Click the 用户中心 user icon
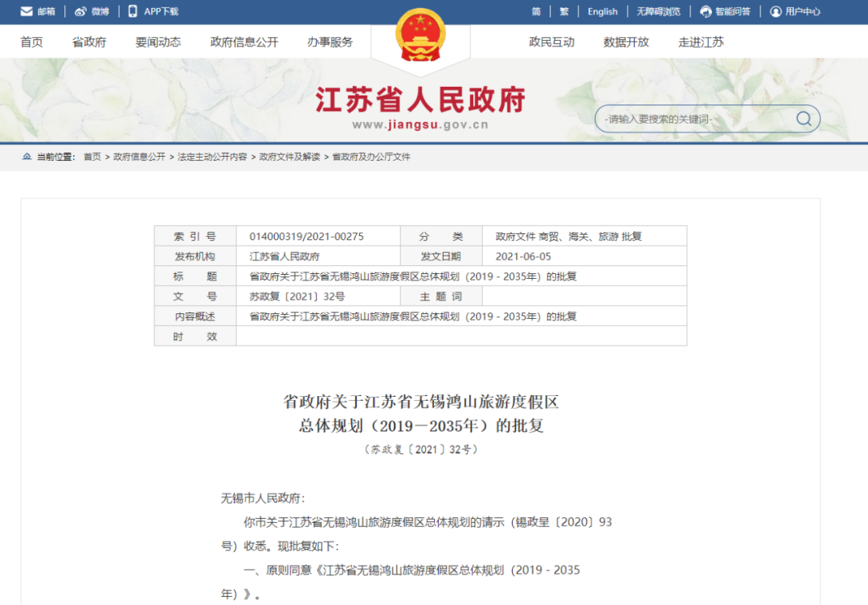 tap(776, 11)
